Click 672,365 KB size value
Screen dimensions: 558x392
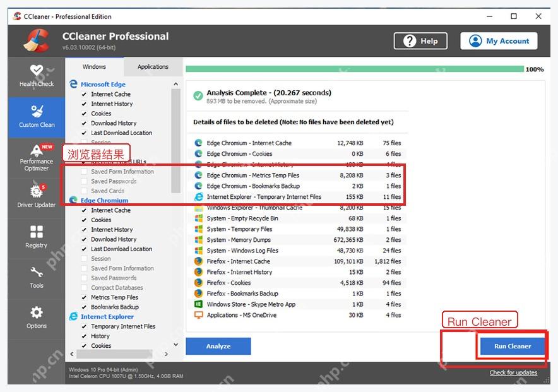(x=348, y=240)
